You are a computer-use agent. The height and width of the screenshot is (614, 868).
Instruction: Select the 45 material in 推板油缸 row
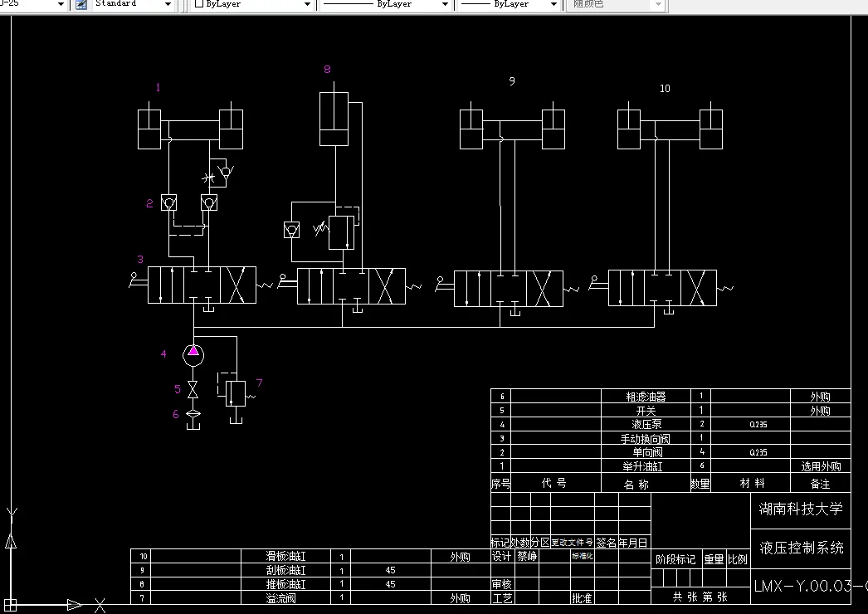[390, 584]
